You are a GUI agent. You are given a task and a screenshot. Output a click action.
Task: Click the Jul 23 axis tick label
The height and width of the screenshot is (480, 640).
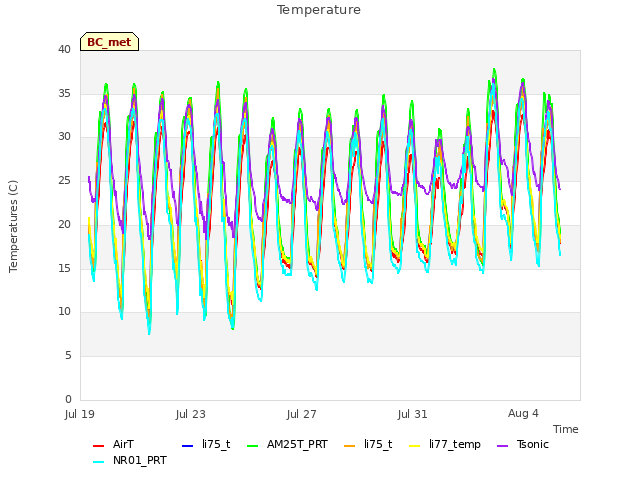191,414
